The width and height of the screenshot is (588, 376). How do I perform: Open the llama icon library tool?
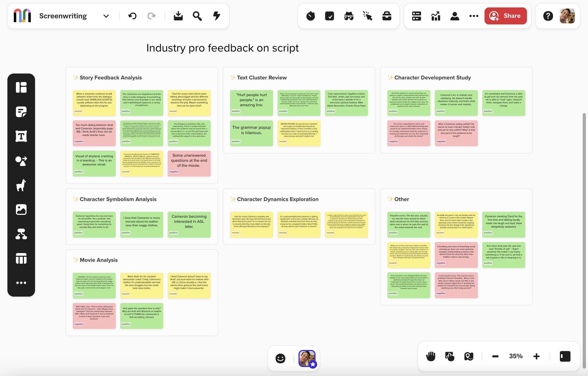[x=21, y=185]
